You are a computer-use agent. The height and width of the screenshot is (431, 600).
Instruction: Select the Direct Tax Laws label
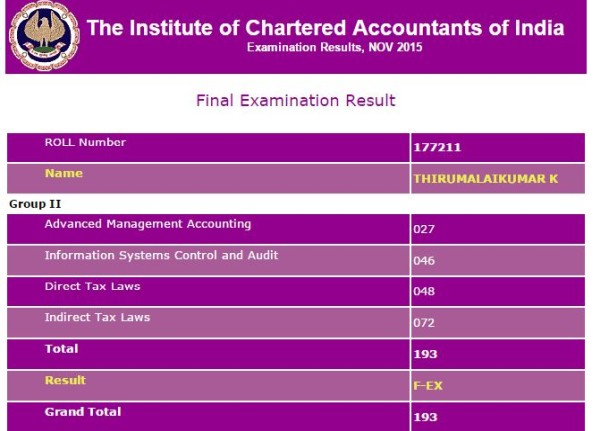(92, 287)
